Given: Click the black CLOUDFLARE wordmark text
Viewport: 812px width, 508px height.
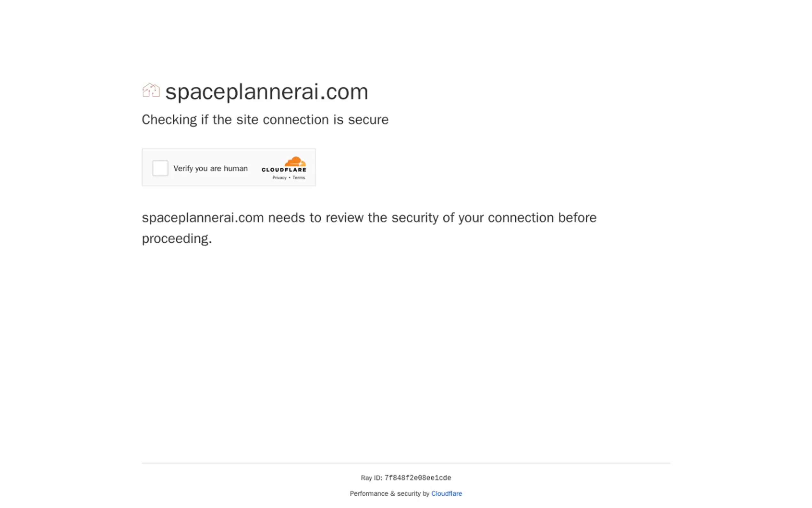Looking at the screenshot, I should (284, 170).
